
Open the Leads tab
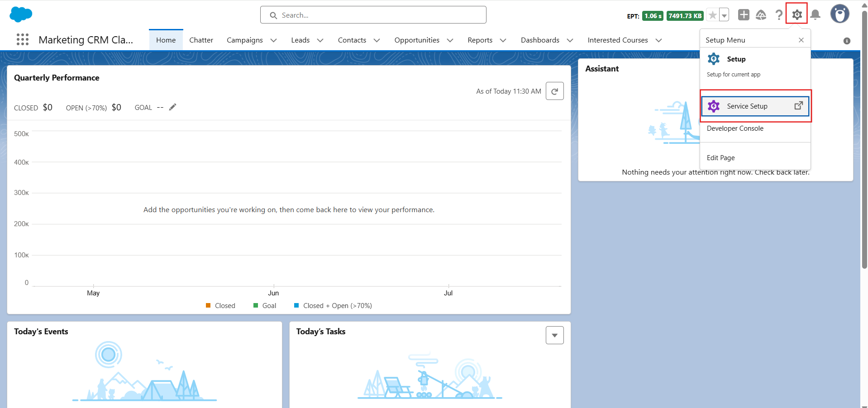[x=300, y=40]
